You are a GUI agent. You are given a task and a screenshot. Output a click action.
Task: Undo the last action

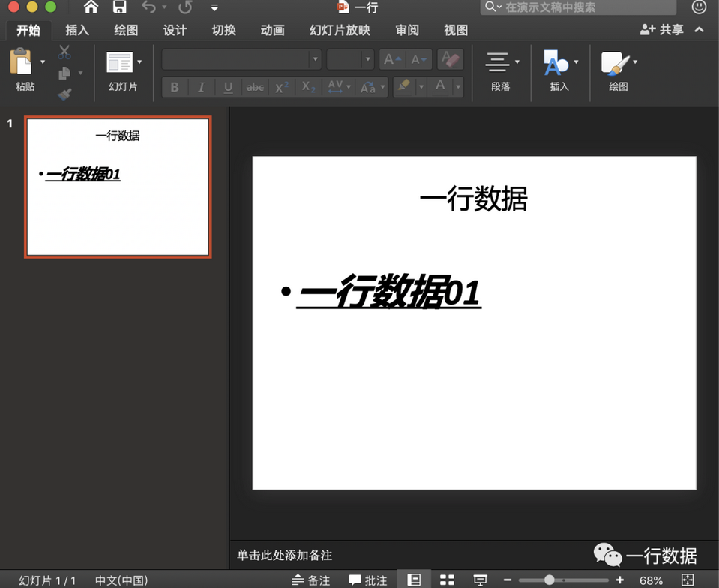149,7
